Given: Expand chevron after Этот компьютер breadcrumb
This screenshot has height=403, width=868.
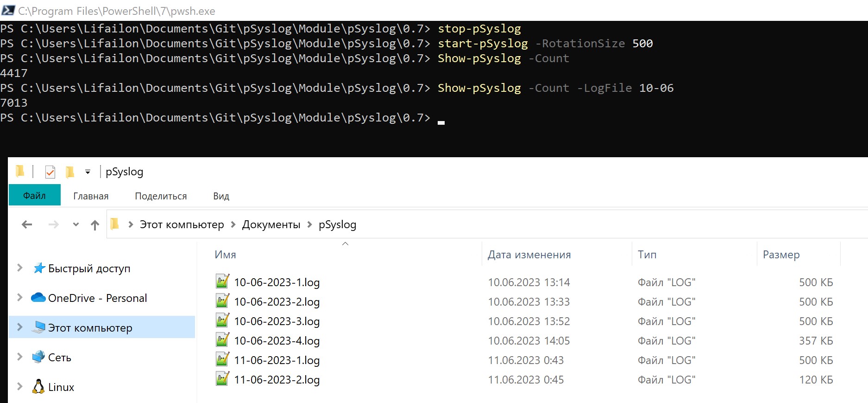Looking at the screenshot, I should click(233, 224).
